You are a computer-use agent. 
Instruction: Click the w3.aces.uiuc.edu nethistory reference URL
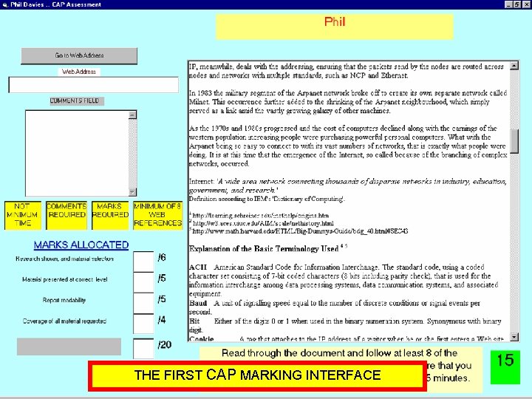pos(263,223)
